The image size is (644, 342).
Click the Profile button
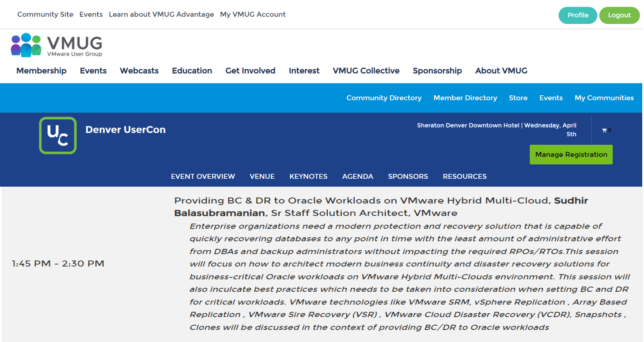[x=577, y=15]
